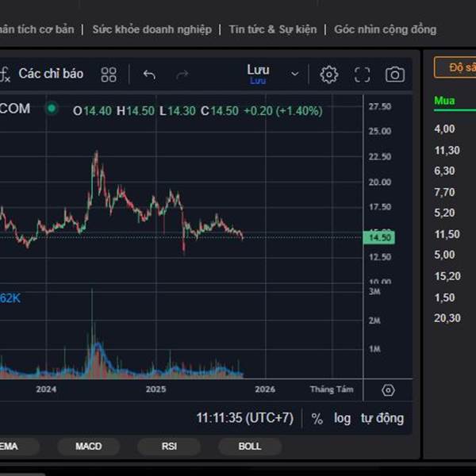Select buy value 6,30 in order list
The image size is (476, 476).
tap(444, 171)
